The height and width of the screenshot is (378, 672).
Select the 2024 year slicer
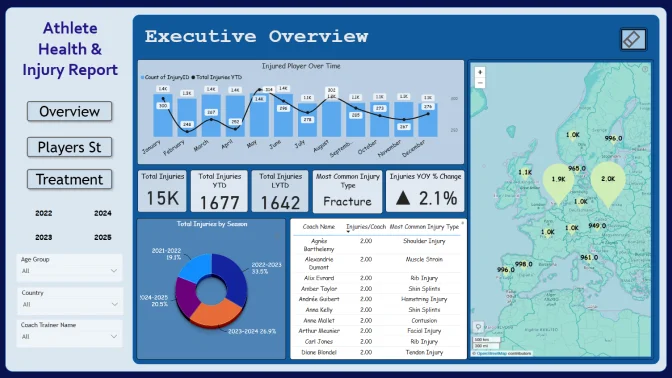(103, 213)
